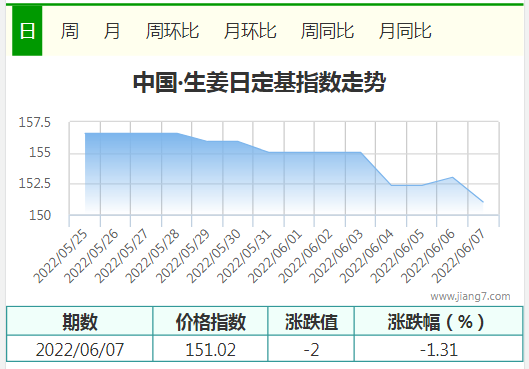Click the 涨跌幅（%） column header
This screenshot has height=369, width=529.
439,321
